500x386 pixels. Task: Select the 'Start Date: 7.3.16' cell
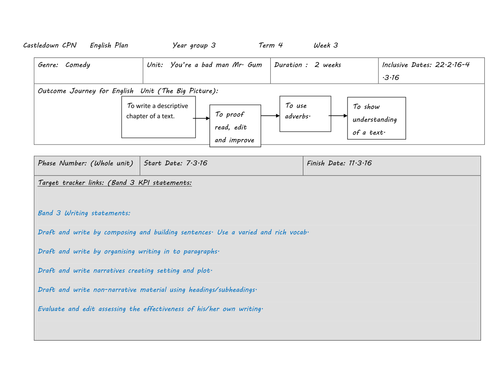coord(222,166)
